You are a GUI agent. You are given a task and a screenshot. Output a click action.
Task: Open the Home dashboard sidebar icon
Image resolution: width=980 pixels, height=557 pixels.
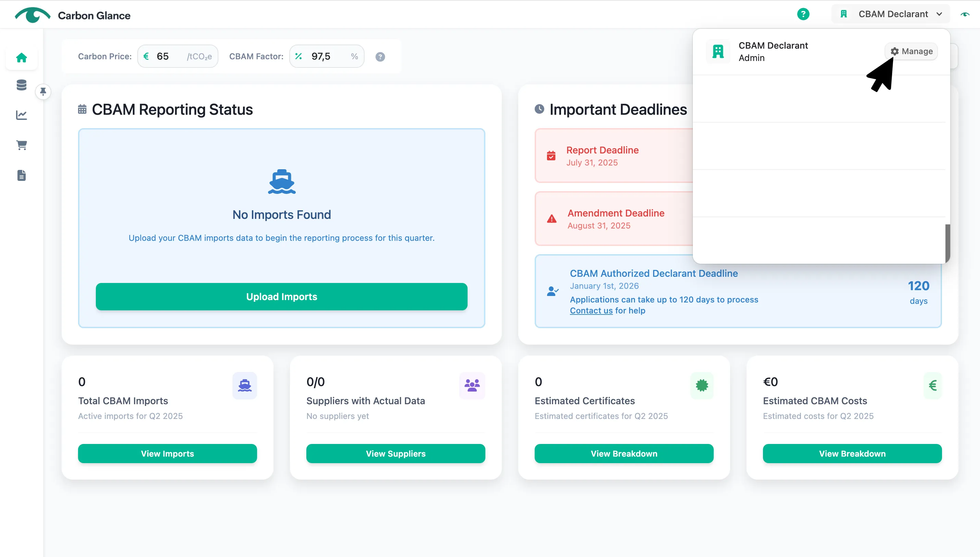pos(22,58)
